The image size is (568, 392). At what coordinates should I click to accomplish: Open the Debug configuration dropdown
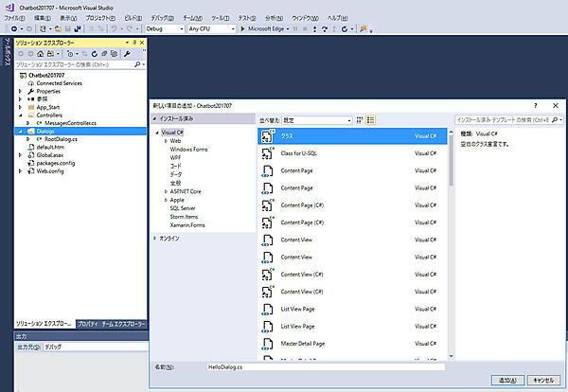(164, 28)
